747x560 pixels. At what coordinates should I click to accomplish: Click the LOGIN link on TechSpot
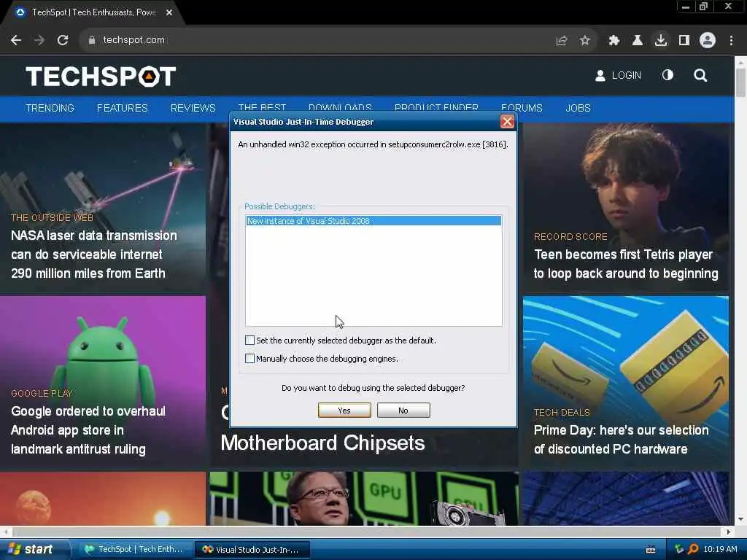point(619,75)
